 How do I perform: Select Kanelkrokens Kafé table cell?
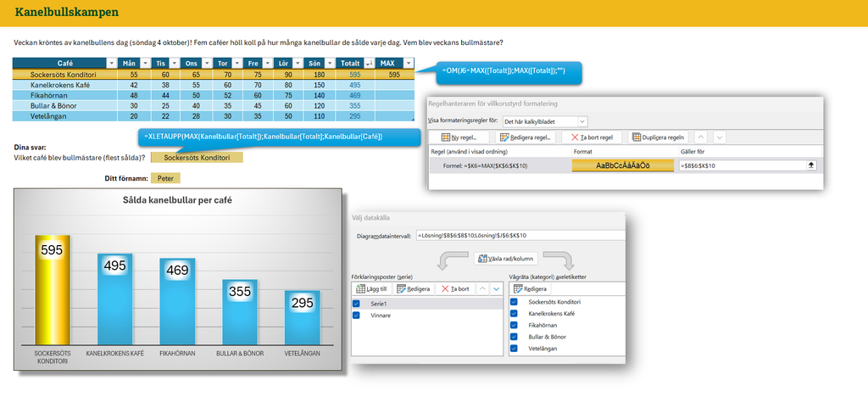coord(64,85)
